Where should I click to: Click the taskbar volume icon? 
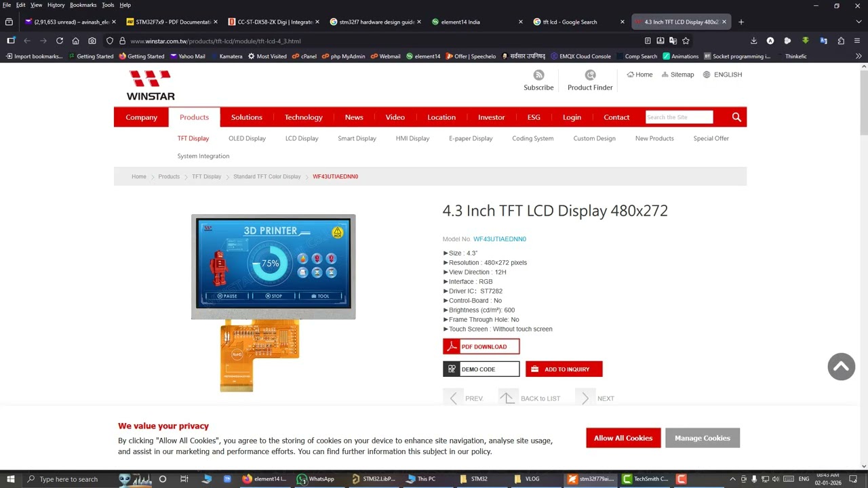777,479
